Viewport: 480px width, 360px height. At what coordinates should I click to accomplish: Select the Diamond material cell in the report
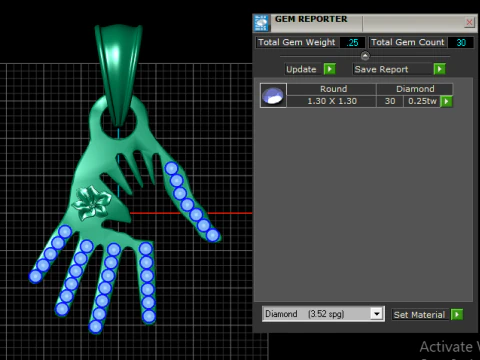pos(415,89)
